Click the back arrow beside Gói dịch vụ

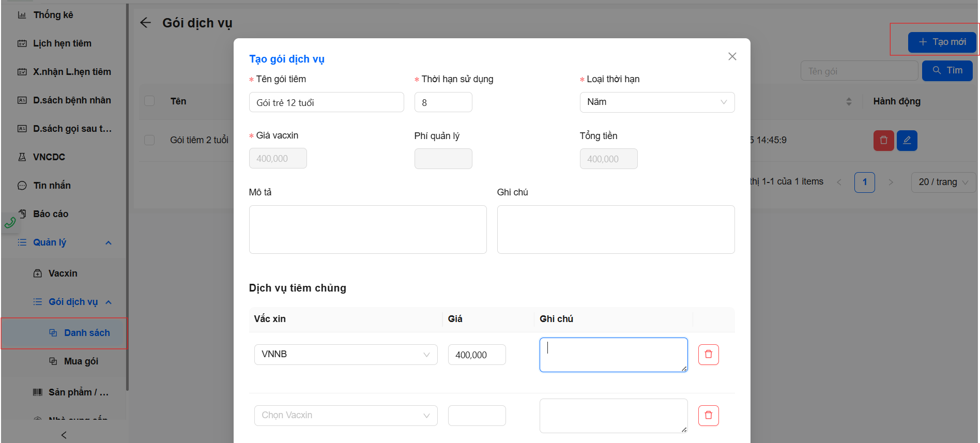point(146,23)
